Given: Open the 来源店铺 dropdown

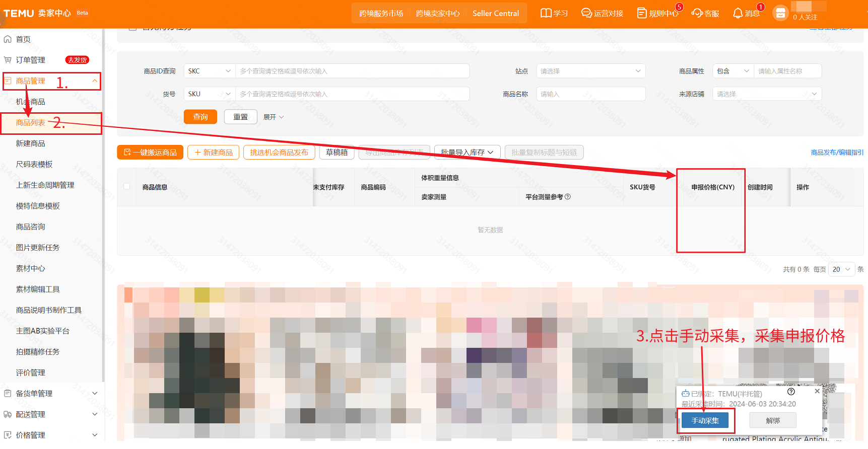Looking at the screenshot, I should tap(767, 94).
